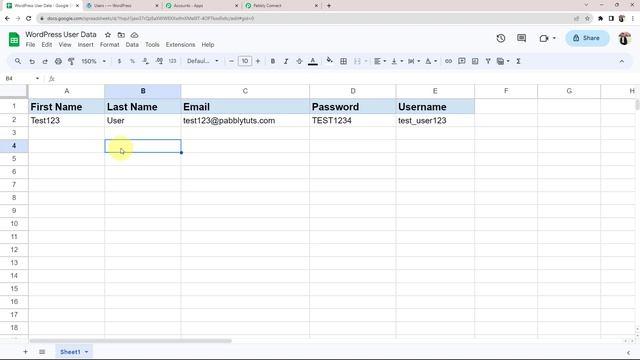The image size is (640, 360).
Task: Collapse the toolbar with the chevron
Action: click(622, 61)
